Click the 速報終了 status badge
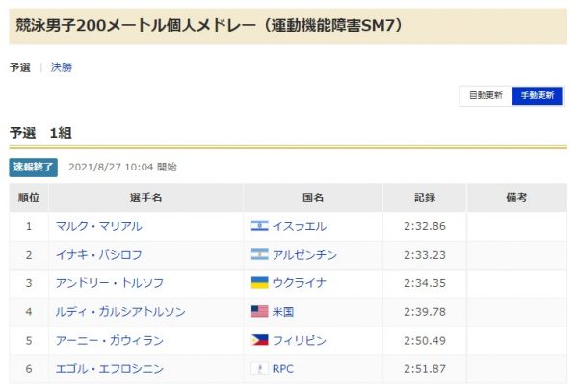578x392 pixels. (35, 167)
